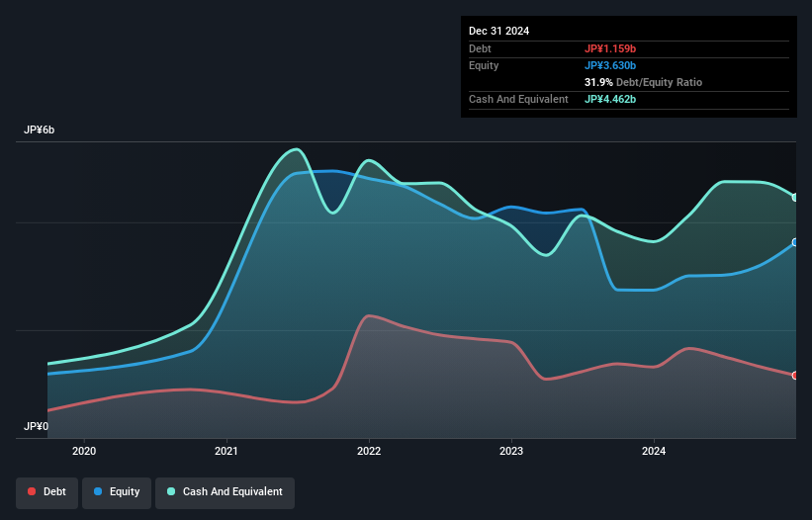Click the Dec 31 2024 tooltip date
Screen dimensions: 812x520
point(498,31)
